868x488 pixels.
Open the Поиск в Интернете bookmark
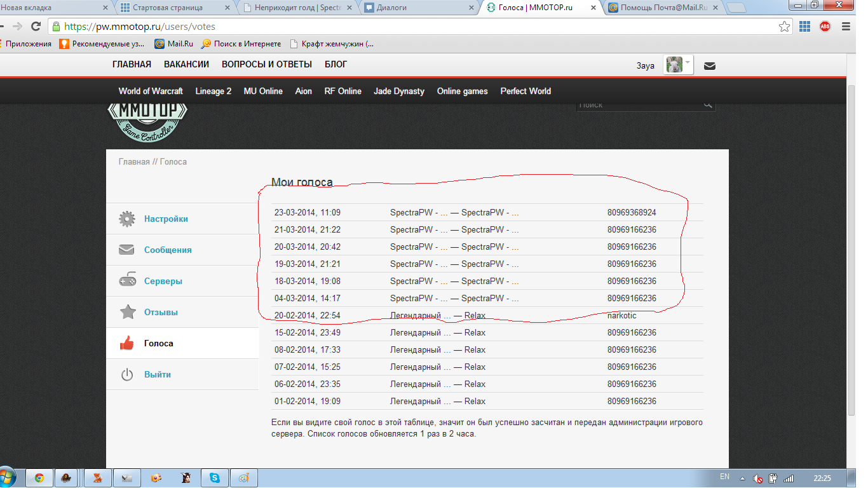tap(241, 44)
